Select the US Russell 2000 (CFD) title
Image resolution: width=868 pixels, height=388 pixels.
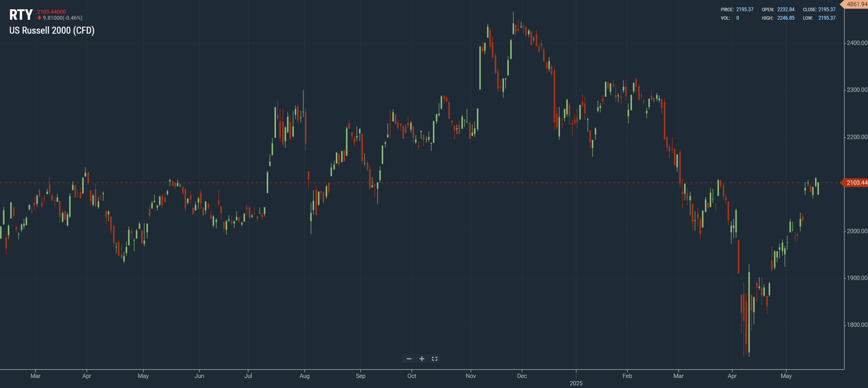click(52, 31)
